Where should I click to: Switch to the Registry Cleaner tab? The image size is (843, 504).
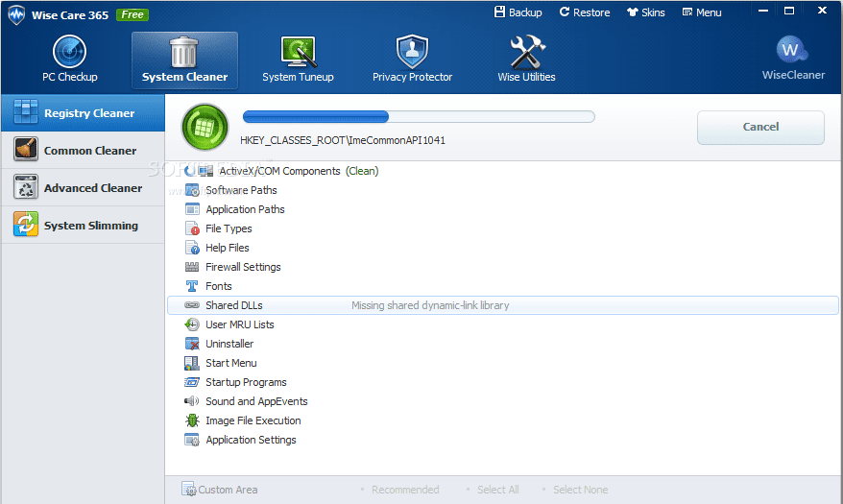[x=83, y=113]
